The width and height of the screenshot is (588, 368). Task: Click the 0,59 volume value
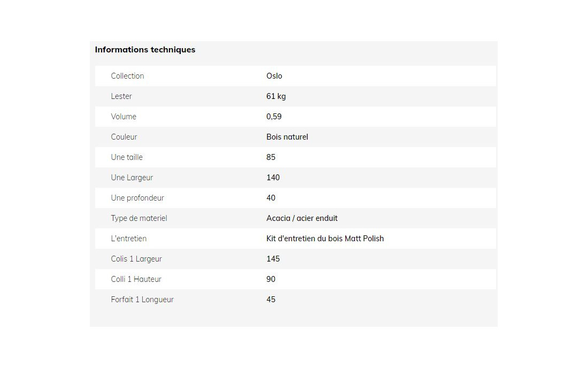274,117
